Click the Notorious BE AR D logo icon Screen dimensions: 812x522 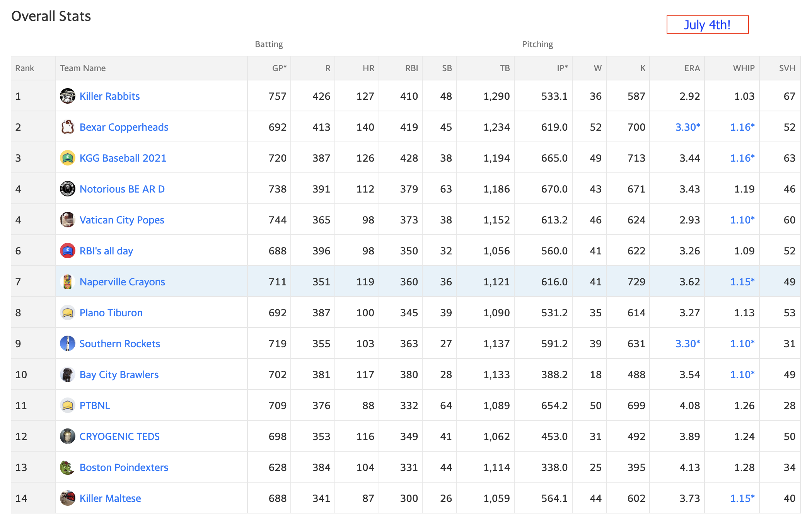(x=68, y=189)
